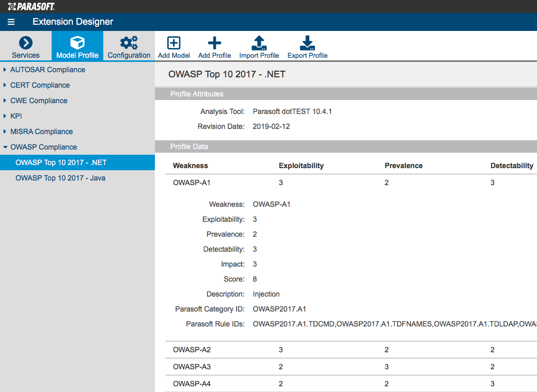
Task: Select AUTOSAR Compliance in the tree
Action: [x=48, y=70]
